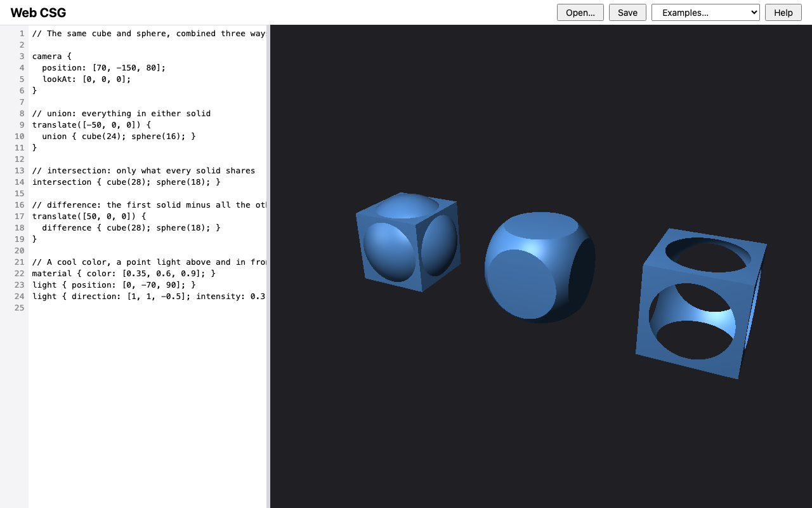Click first comment line 'The same cube and sphere'
This screenshot has height=508, width=812.
coord(149,34)
